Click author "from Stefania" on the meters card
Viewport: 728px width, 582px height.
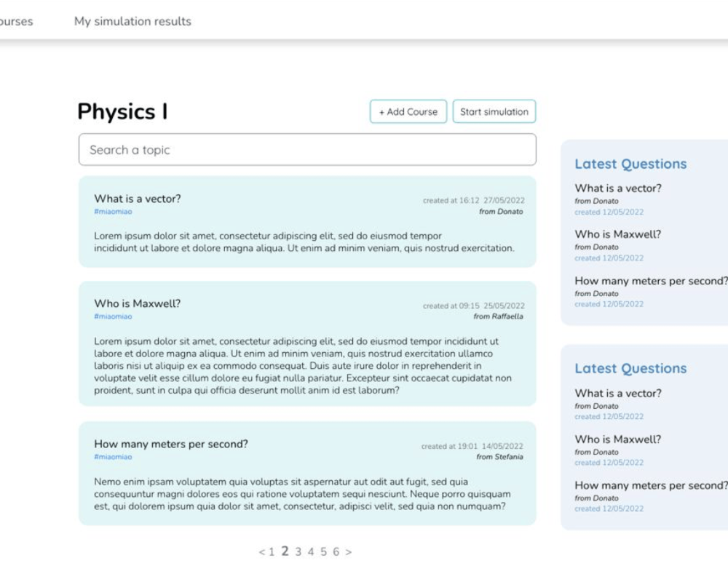coord(499,457)
